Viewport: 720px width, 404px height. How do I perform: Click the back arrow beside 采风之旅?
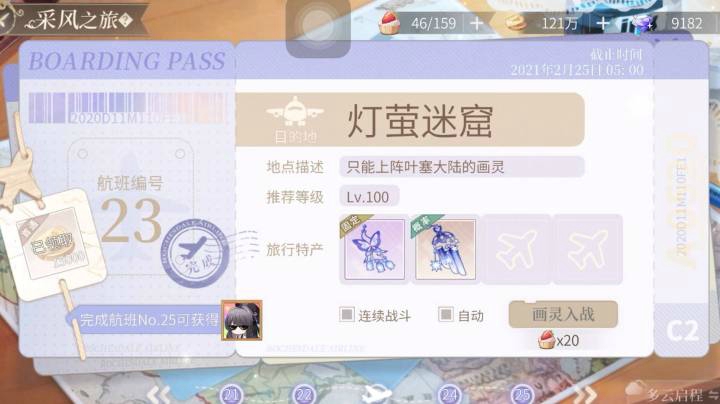coord(6,21)
